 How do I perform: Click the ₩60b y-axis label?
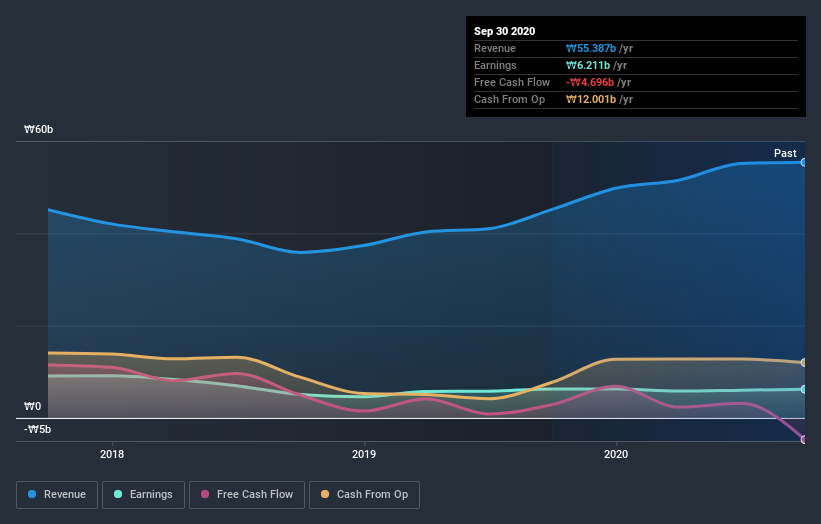point(38,129)
